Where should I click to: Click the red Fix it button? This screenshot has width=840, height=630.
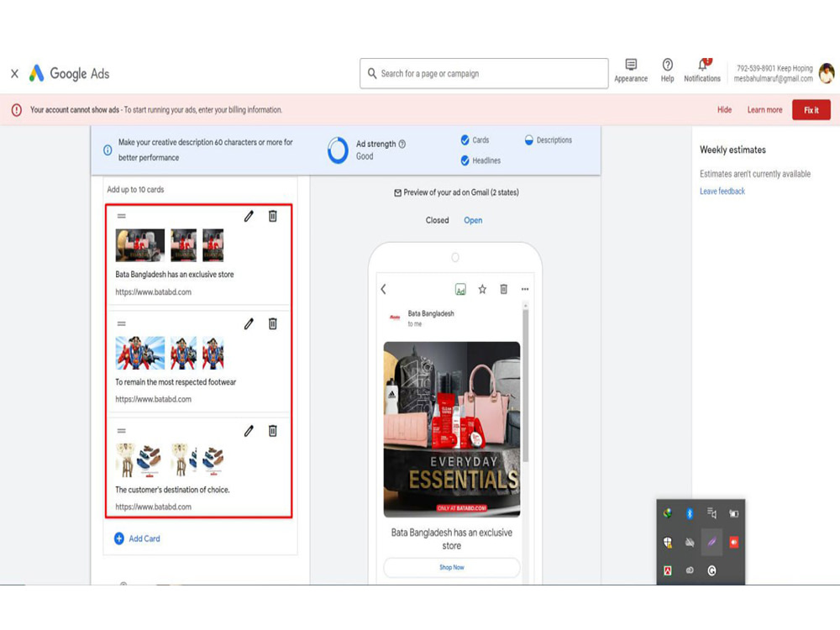[811, 110]
